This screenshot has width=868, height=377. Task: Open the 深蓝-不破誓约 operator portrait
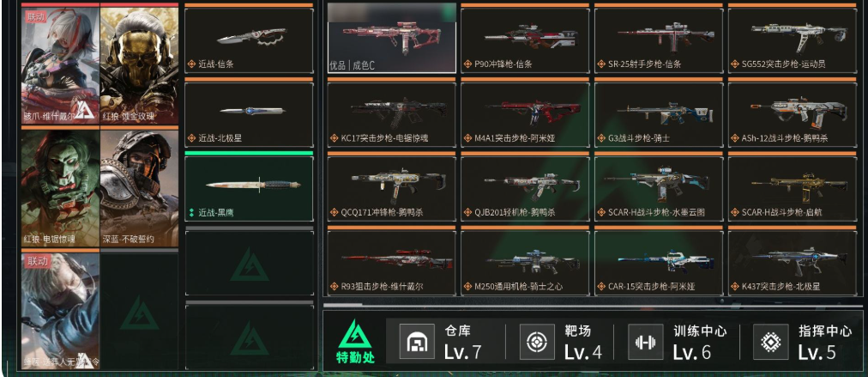[140, 189]
